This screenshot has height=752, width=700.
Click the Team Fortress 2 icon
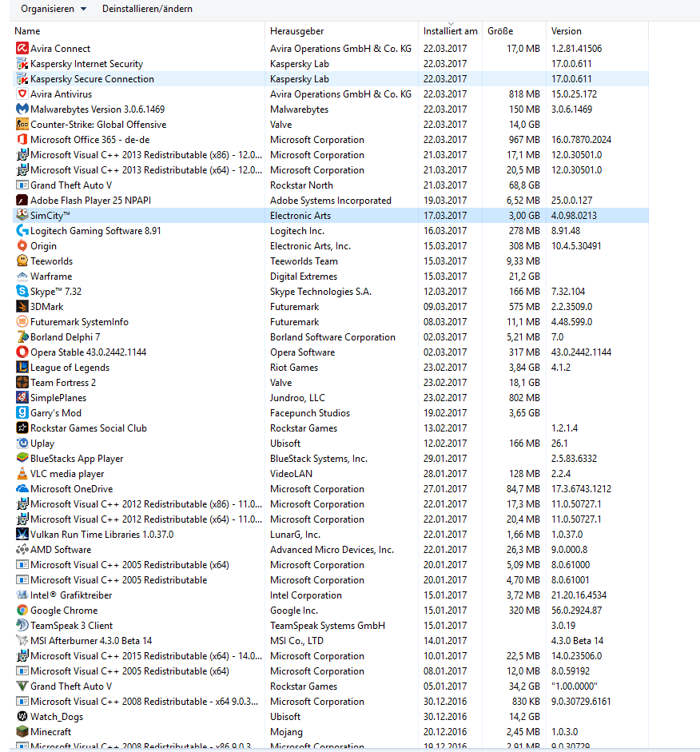22,383
